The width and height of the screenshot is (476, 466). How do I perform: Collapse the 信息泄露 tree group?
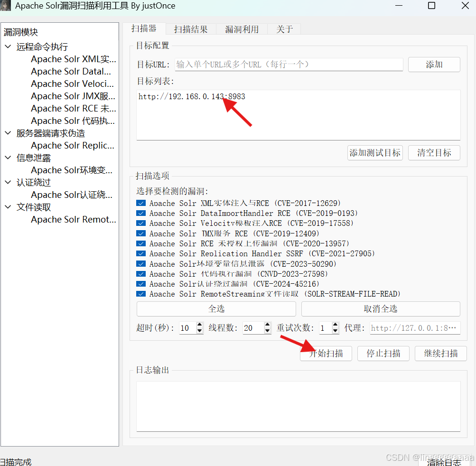(8, 158)
